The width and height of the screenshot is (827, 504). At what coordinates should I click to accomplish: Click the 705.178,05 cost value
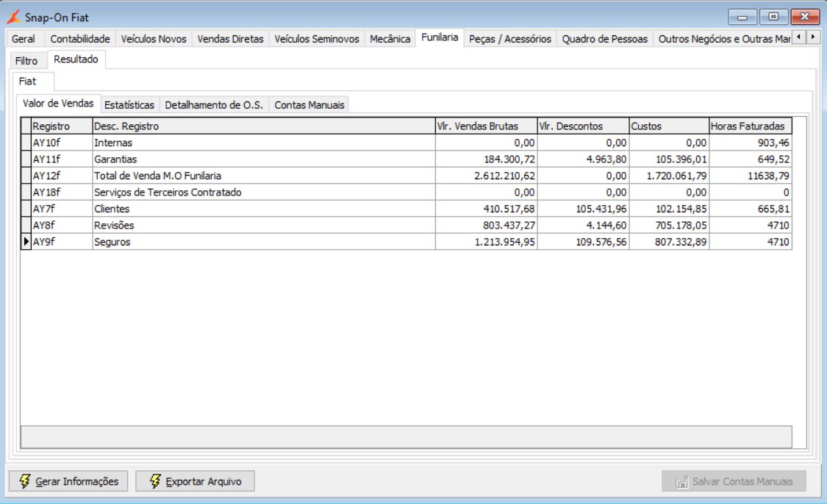[x=669, y=225]
